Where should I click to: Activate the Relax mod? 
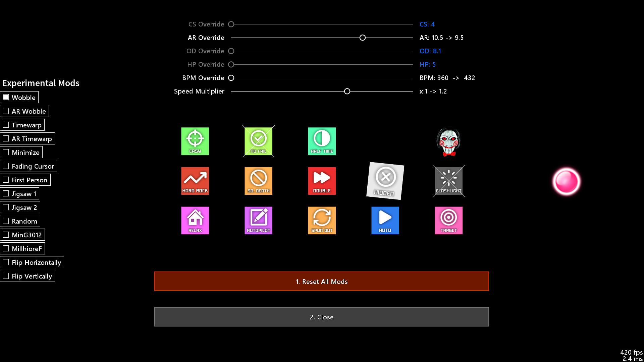pyautogui.click(x=195, y=220)
